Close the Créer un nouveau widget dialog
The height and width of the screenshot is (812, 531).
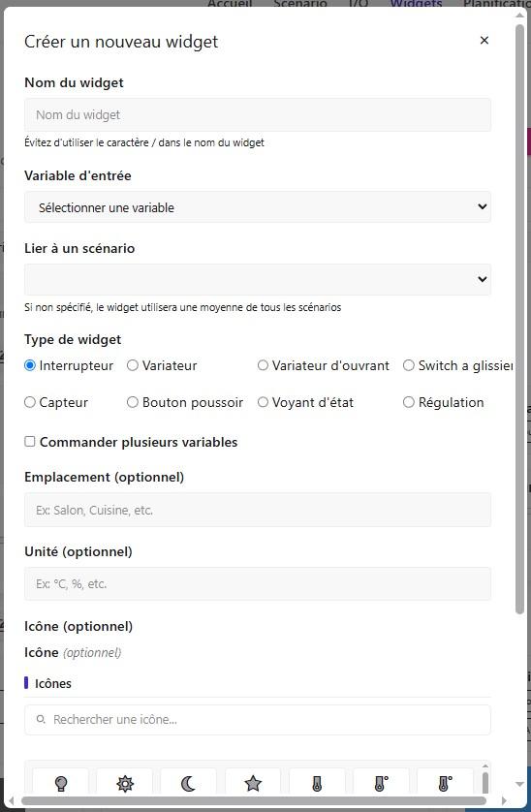[484, 41]
